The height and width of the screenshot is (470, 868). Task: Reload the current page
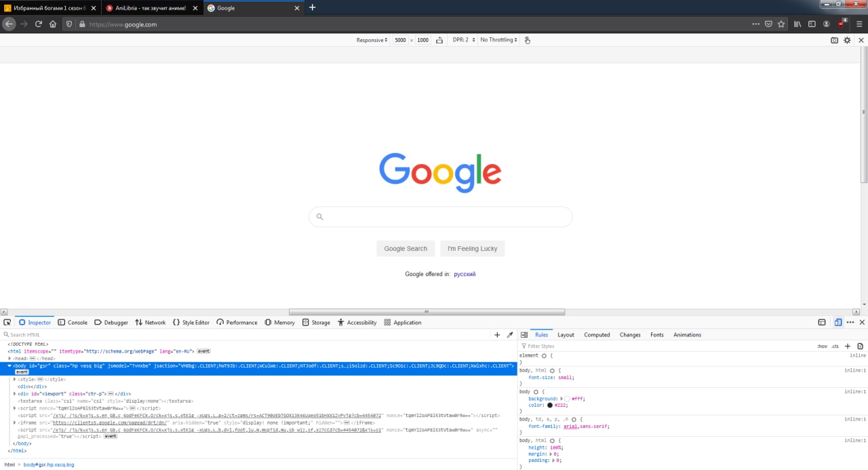pyautogui.click(x=38, y=24)
